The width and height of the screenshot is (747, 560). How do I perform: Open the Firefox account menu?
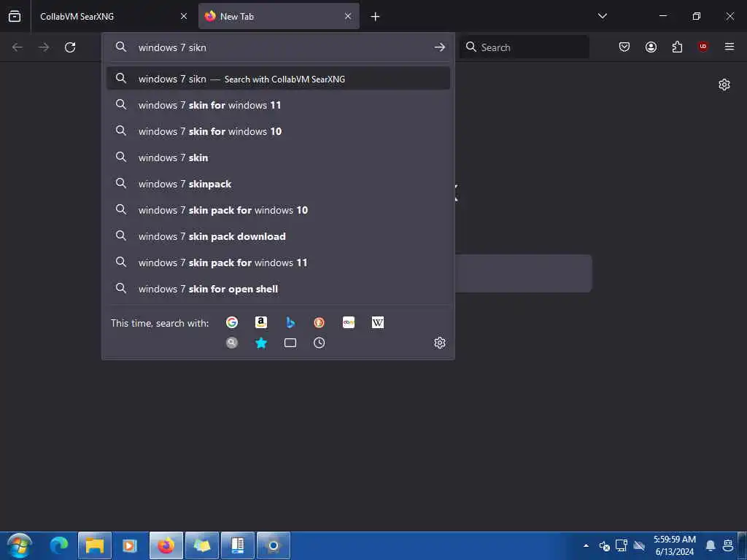click(651, 47)
